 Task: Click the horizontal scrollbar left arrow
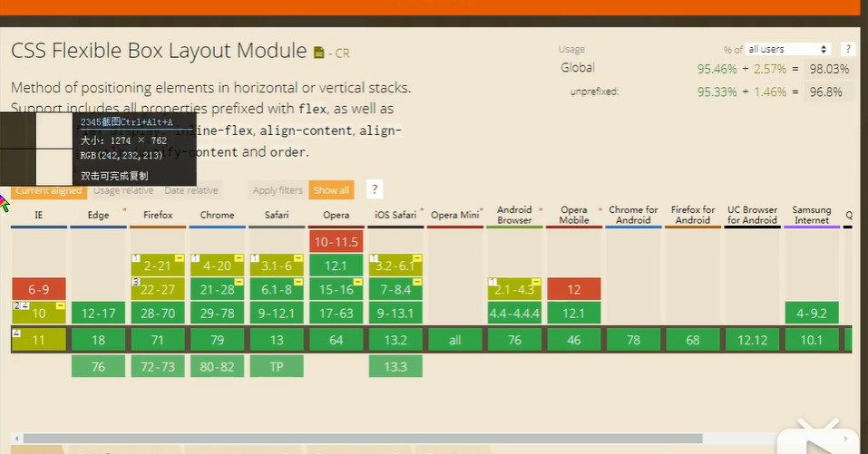click(17, 439)
